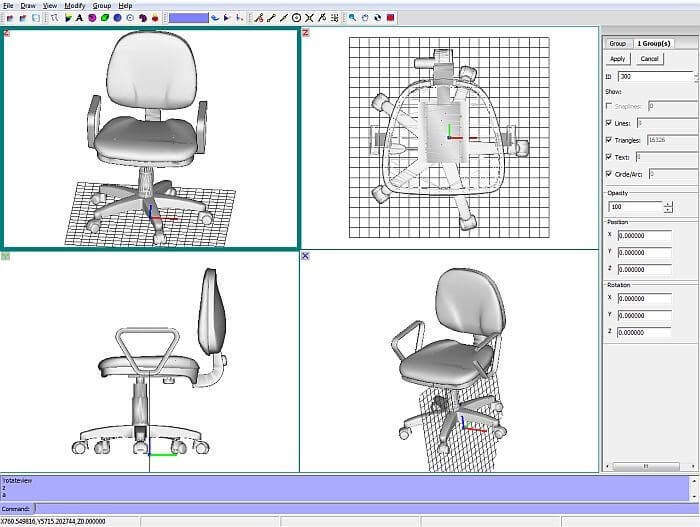Click the Z axis icon of top-right viewport
This screenshot has height=527, width=700.
coord(306,33)
